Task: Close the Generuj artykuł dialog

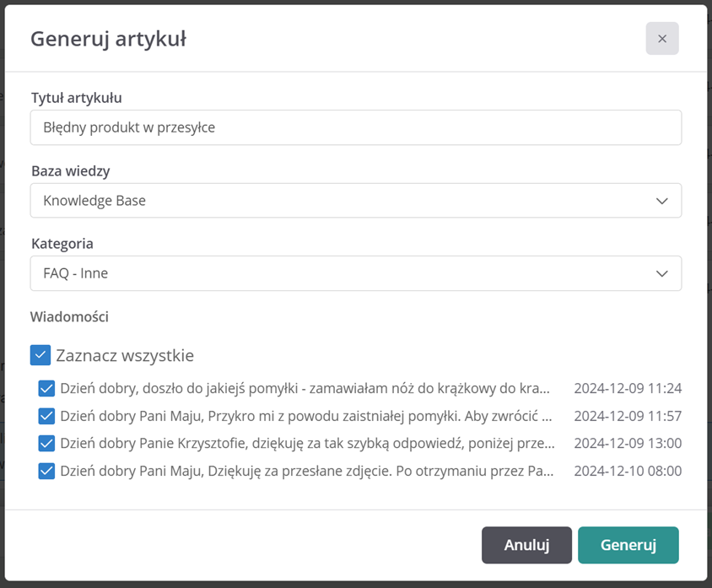Action: coord(662,39)
